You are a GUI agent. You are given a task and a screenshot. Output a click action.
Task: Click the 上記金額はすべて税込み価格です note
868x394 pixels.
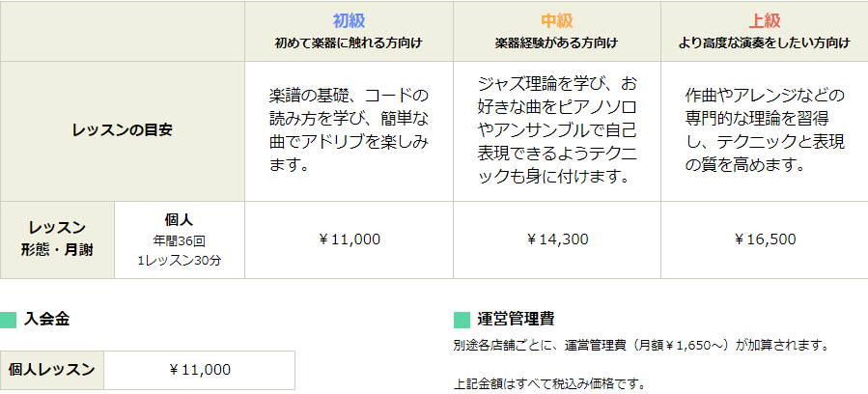[x=549, y=383]
